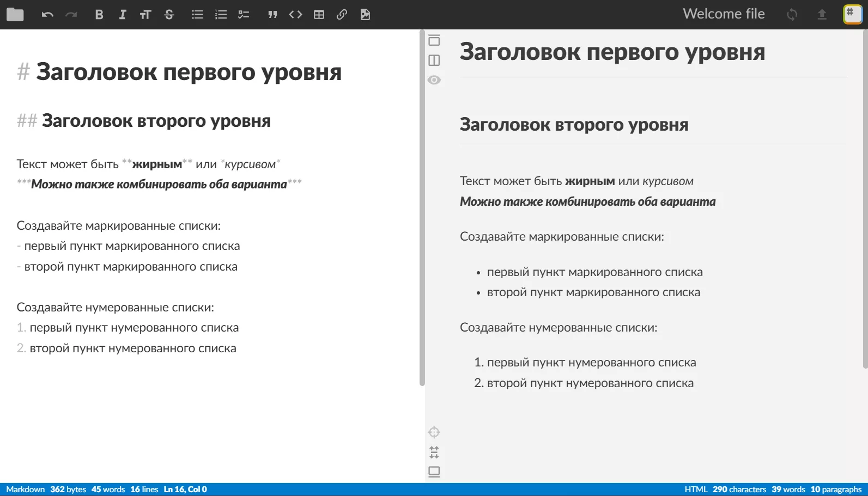The width and height of the screenshot is (868, 496).
Task: Toggle scroll sync between editor and preview
Action: (434, 452)
